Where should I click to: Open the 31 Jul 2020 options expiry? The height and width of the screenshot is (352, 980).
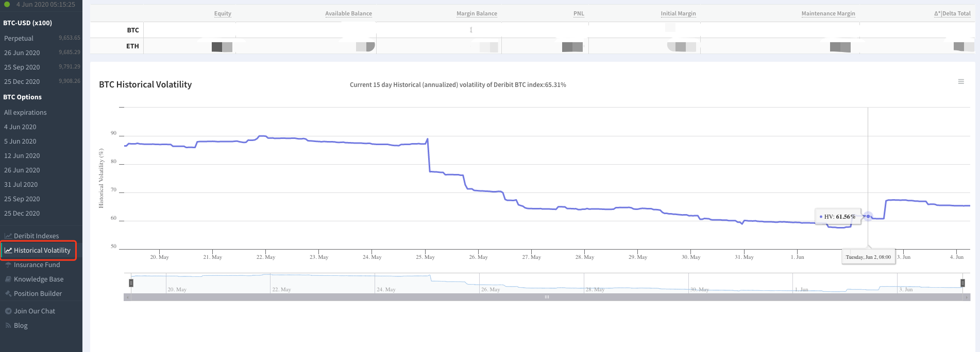click(x=21, y=185)
